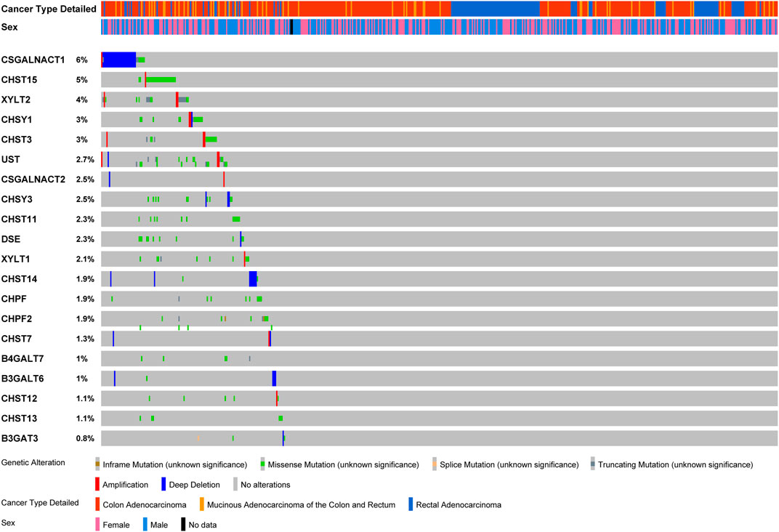Select the B3GAT3 gene label
The image size is (779, 532).
20,438
